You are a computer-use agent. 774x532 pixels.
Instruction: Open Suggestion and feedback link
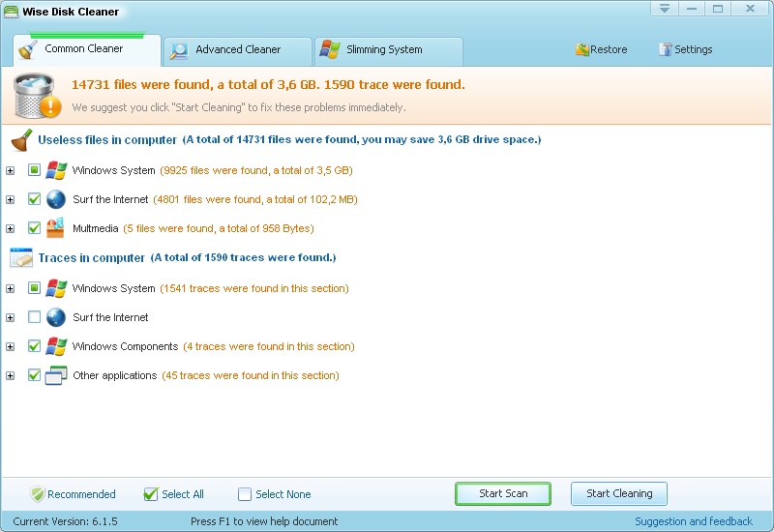tap(694, 521)
